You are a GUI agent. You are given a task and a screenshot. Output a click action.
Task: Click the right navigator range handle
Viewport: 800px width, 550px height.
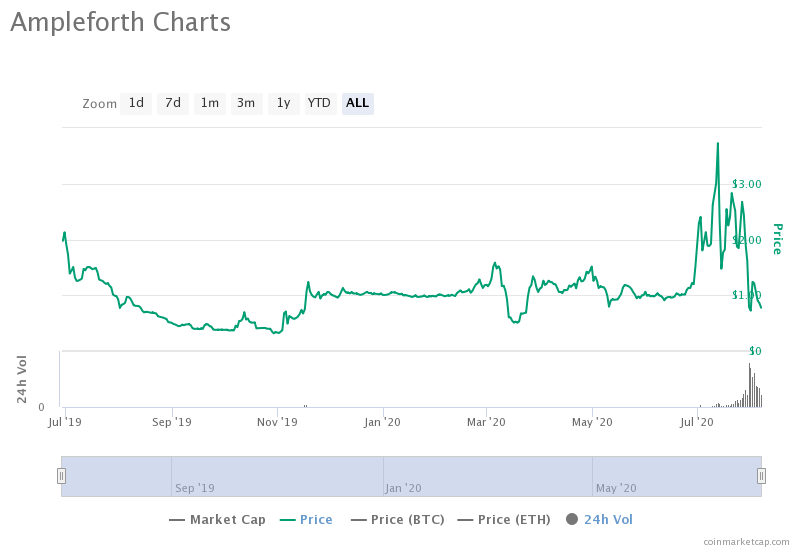[x=761, y=476]
